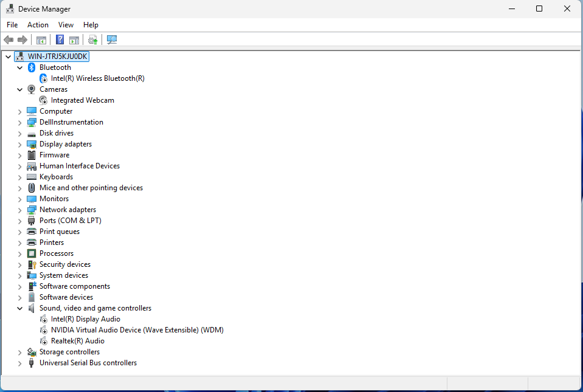Click the Universal Serial Bus controllers label
This screenshot has height=392, width=583.
click(88, 363)
